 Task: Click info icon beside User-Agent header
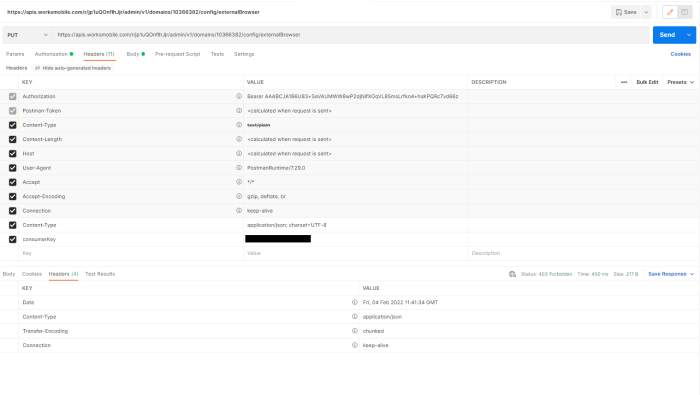point(239,168)
